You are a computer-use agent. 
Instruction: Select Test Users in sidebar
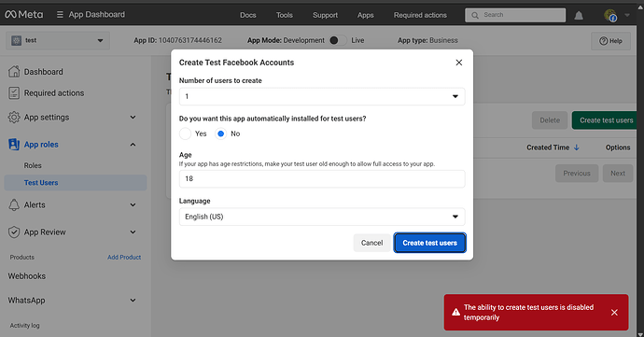[x=76, y=182]
